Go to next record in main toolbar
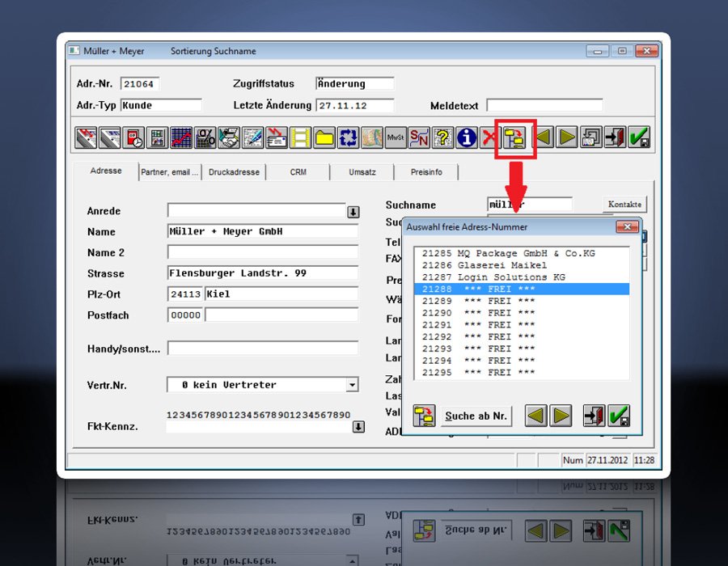 pyautogui.click(x=566, y=137)
